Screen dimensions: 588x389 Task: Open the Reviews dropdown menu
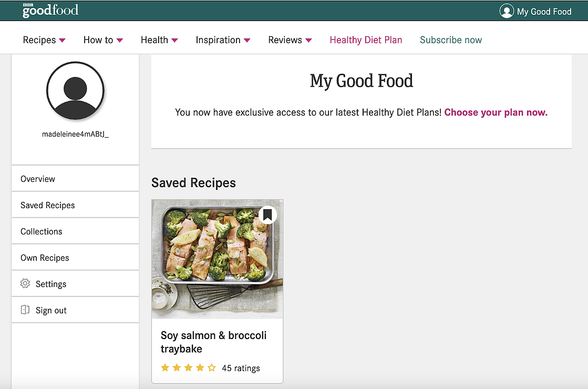click(x=290, y=40)
